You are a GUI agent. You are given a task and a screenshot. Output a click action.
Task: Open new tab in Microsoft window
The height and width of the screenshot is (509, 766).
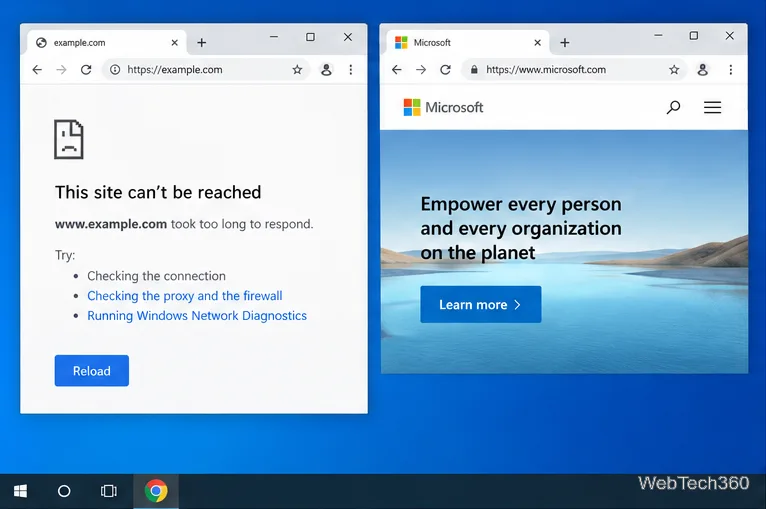(x=565, y=43)
